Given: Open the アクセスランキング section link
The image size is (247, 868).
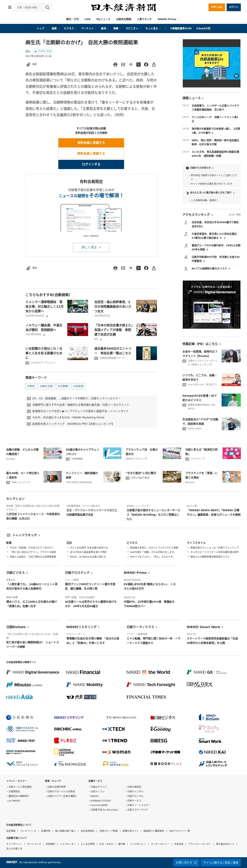Looking at the screenshot, I should (x=198, y=215).
